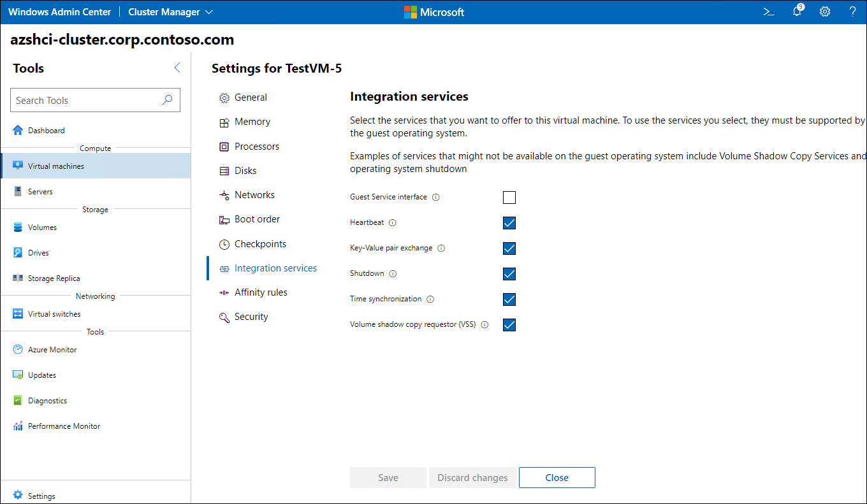Uncheck Shutdown service checkbox
Image resolution: width=867 pixels, height=504 pixels.
(x=509, y=274)
